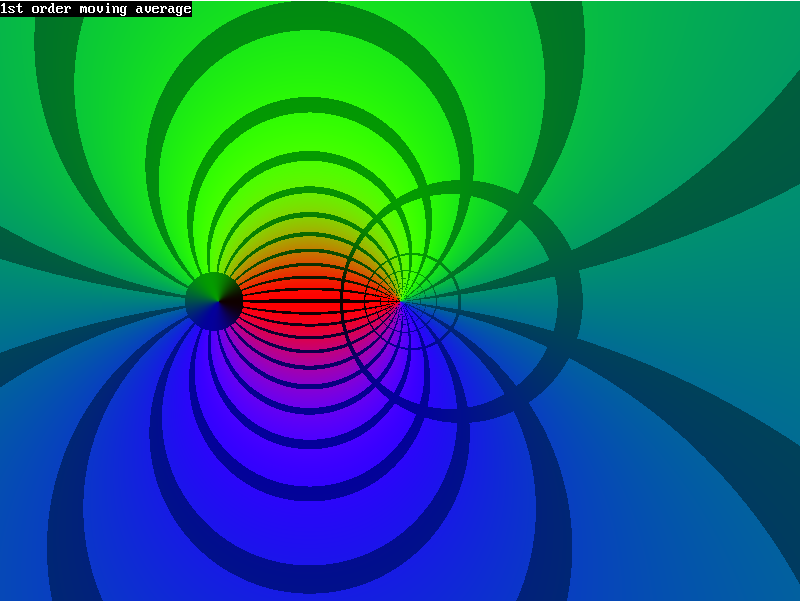Image resolution: width=800 pixels, height=601 pixels.
Task: Click the dark circular disk left of center
Action: (214, 301)
